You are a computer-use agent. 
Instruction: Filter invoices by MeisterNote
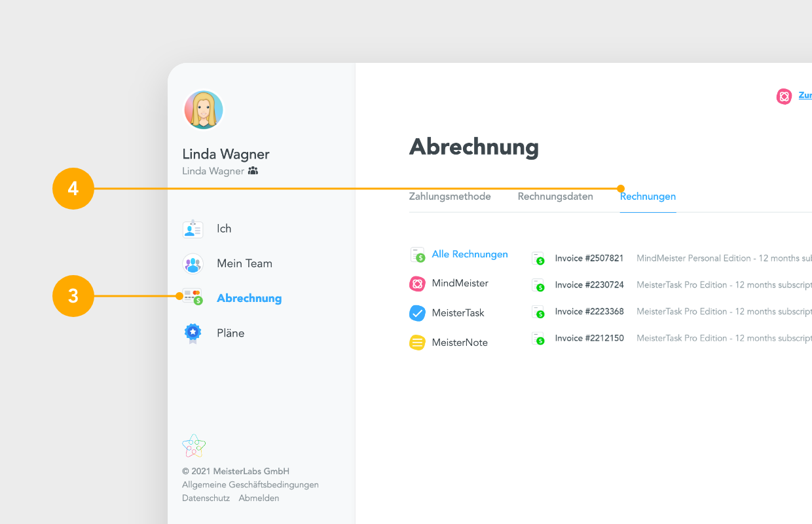[x=460, y=343]
